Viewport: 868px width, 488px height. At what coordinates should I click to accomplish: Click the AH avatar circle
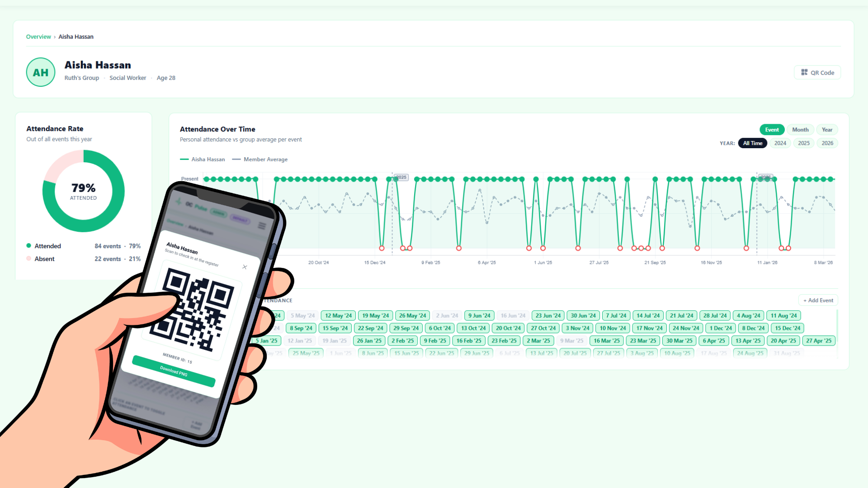pyautogui.click(x=41, y=72)
